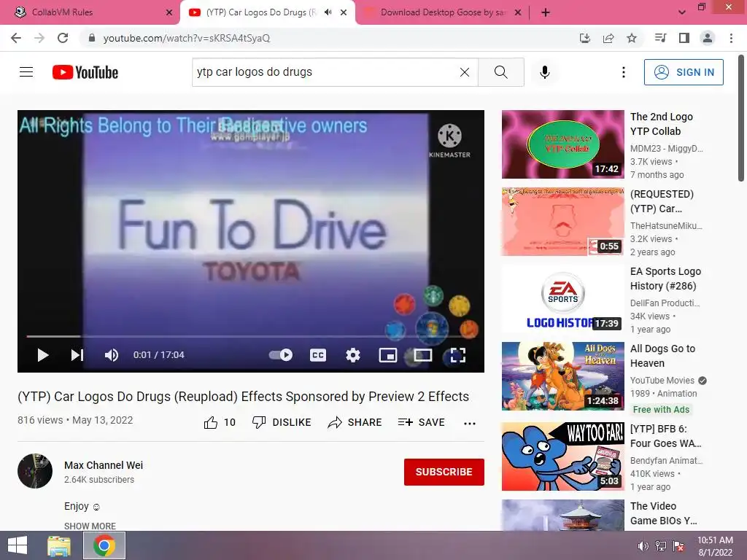View site info lock icon

coord(92,38)
